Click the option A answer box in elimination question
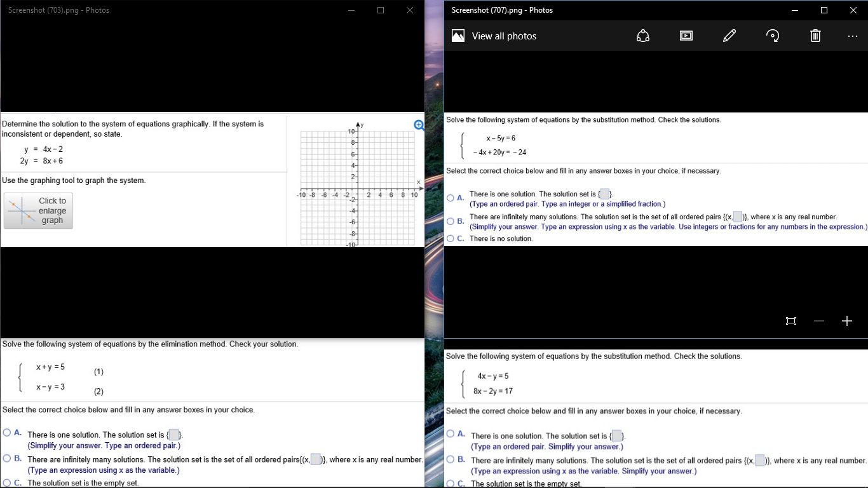The image size is (868, 488). point(173,435)
